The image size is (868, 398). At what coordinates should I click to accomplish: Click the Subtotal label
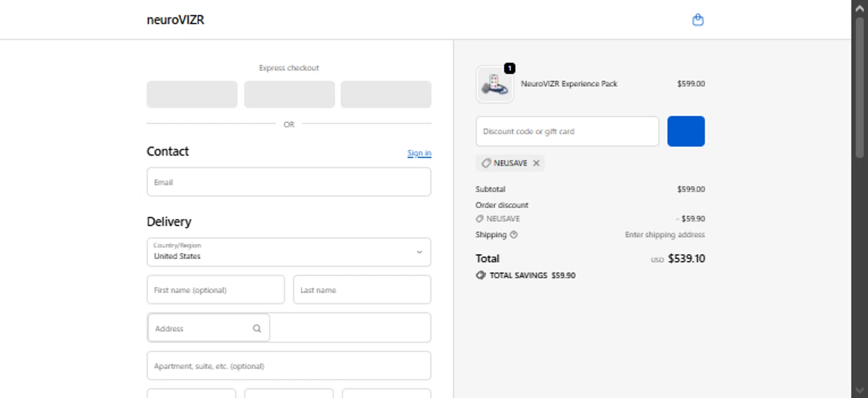pos(490,189)
